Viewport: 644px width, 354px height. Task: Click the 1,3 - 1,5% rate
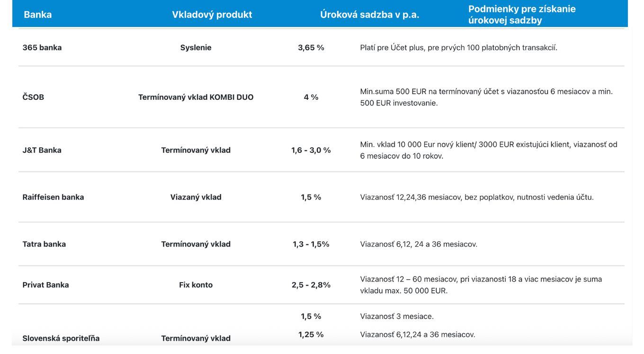point(311,244)
